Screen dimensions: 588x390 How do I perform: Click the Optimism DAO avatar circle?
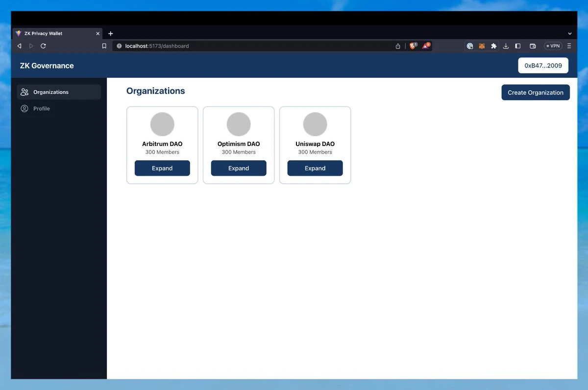click(x=239, y=124)
